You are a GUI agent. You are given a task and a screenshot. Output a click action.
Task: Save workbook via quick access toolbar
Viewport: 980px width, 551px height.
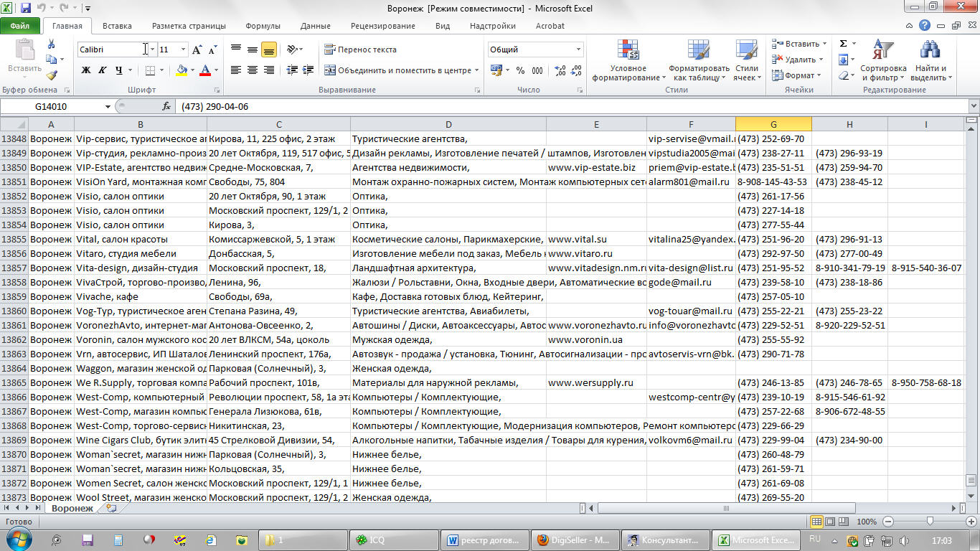[26, 9]
